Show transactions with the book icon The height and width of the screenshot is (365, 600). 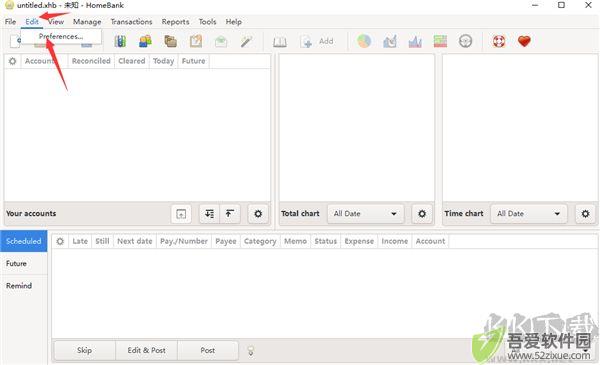280,41
